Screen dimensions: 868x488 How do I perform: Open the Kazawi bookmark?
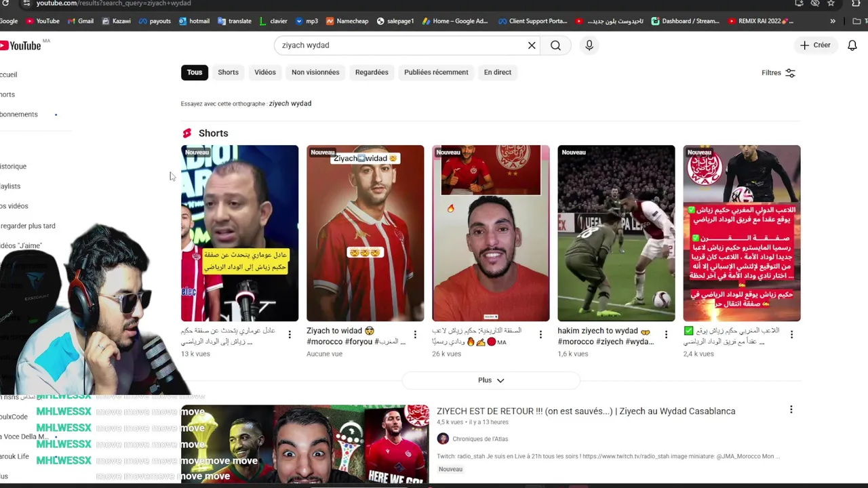point(116,21)
